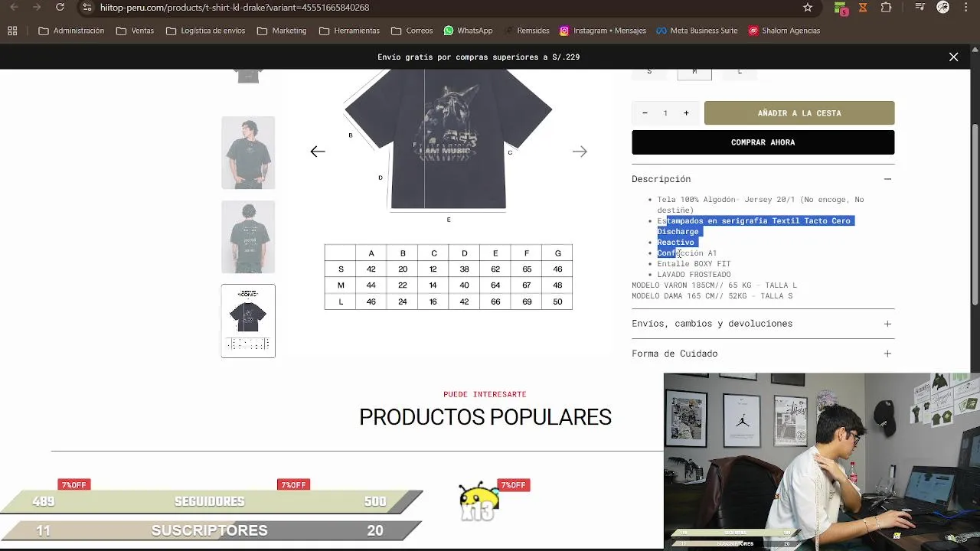Click size chart row label S
Viewport: 980px width, 551px height.
coord(341,269)
